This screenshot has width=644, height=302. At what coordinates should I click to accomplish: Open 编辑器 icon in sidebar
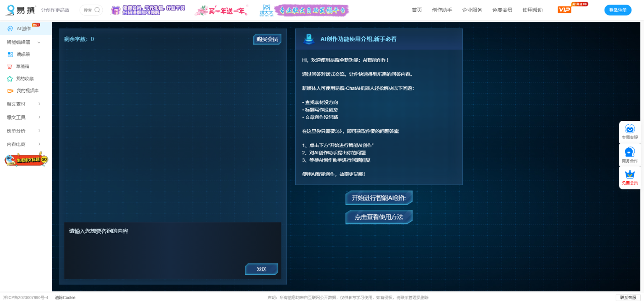tap(10, 55)
